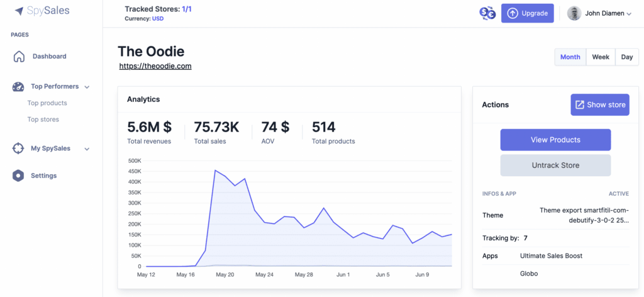
Task: Click the Untrack Store button
Action: tap(555, 165)
